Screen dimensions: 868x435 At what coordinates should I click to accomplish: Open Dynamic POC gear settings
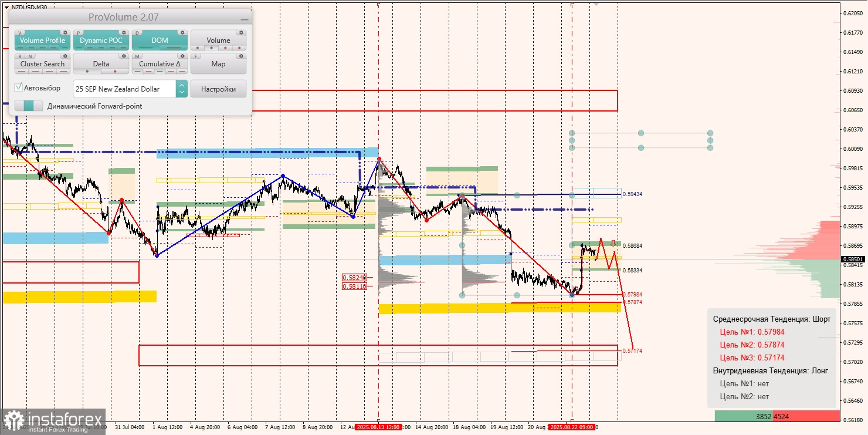pos(124,32)
